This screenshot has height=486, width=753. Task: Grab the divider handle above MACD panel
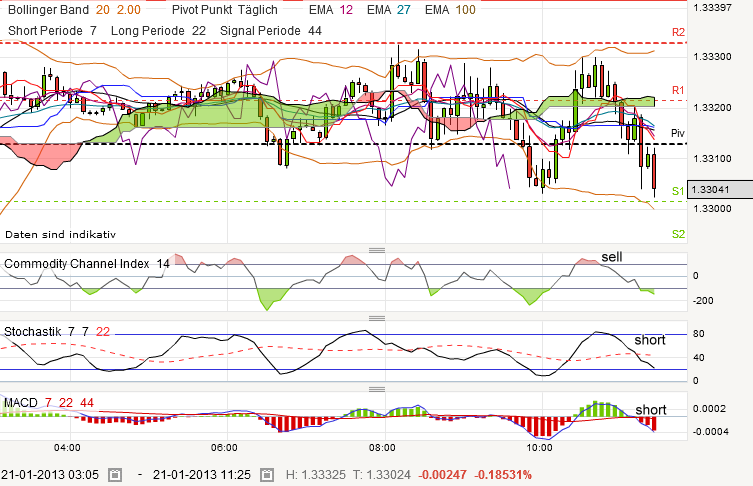tap(377, 389)
